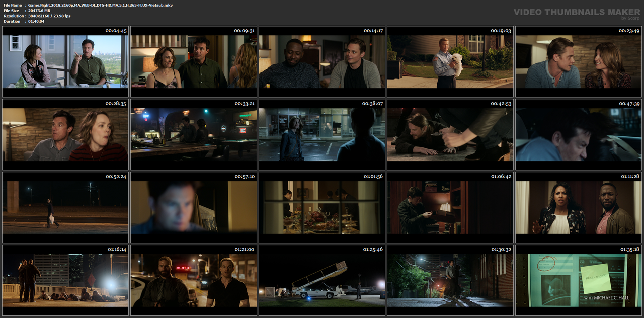Select the two men frame 01:21:00
The image size is (644, 318).
click(194, 280)
